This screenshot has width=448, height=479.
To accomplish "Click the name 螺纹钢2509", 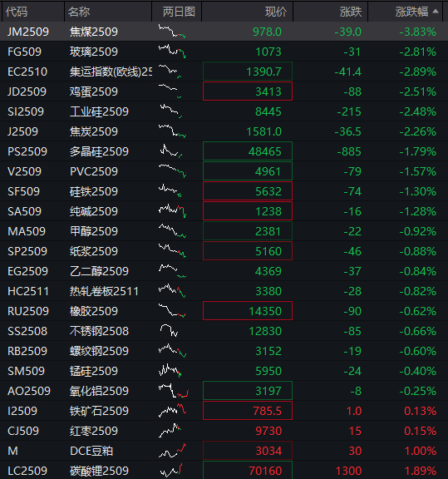I will click(x=99, y=351).
